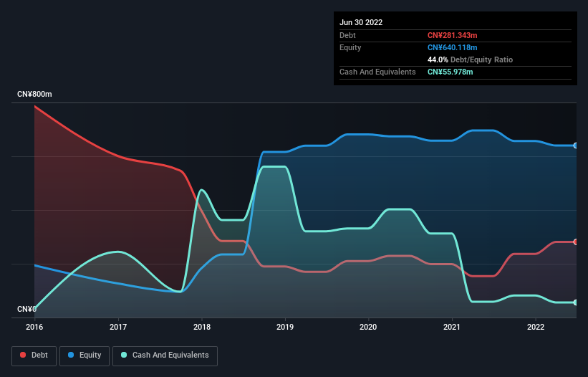Screen dimensions: 588x377
Task: Click the blue Equity endpoint marker
Action: 576,145
